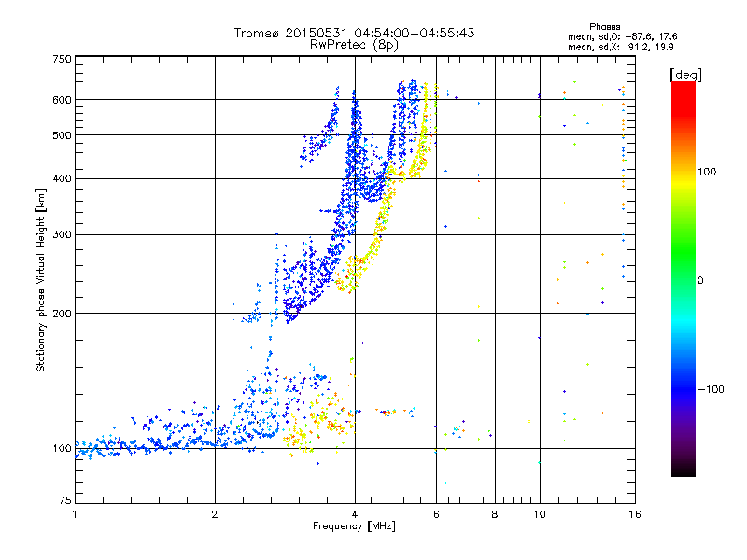Click the x-axis tick label '1'

[x=75, y=514]
